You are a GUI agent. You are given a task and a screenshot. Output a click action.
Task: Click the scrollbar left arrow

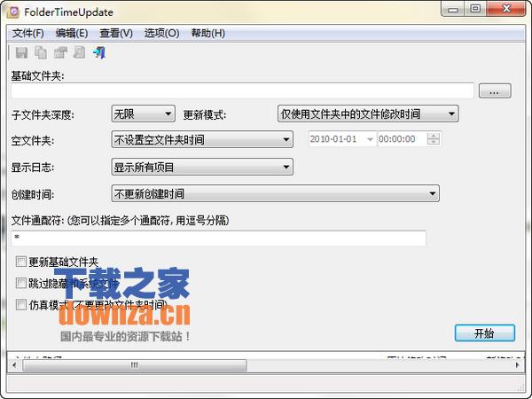(x=14, y=365)
